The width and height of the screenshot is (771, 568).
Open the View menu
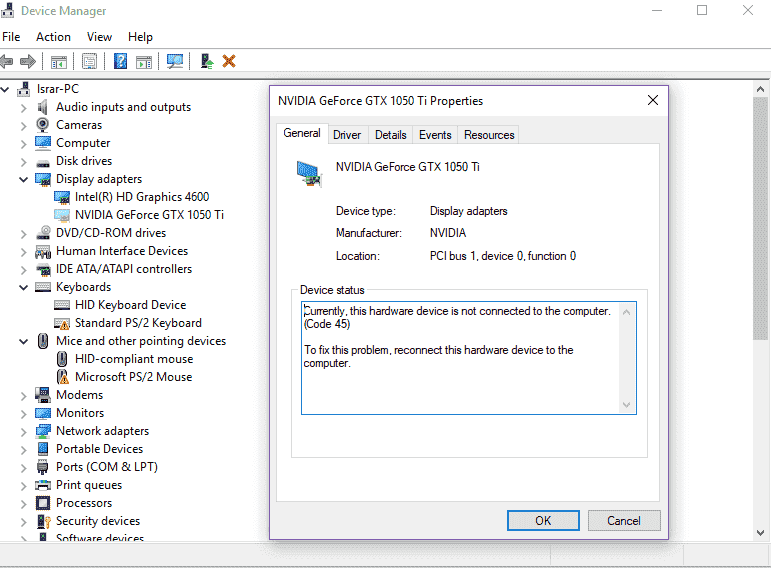coord(99,37)
